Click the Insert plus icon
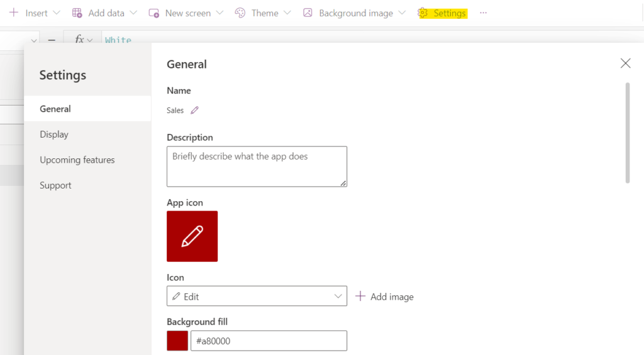This screenshot has width=644, height=355. tap(14, 13)
